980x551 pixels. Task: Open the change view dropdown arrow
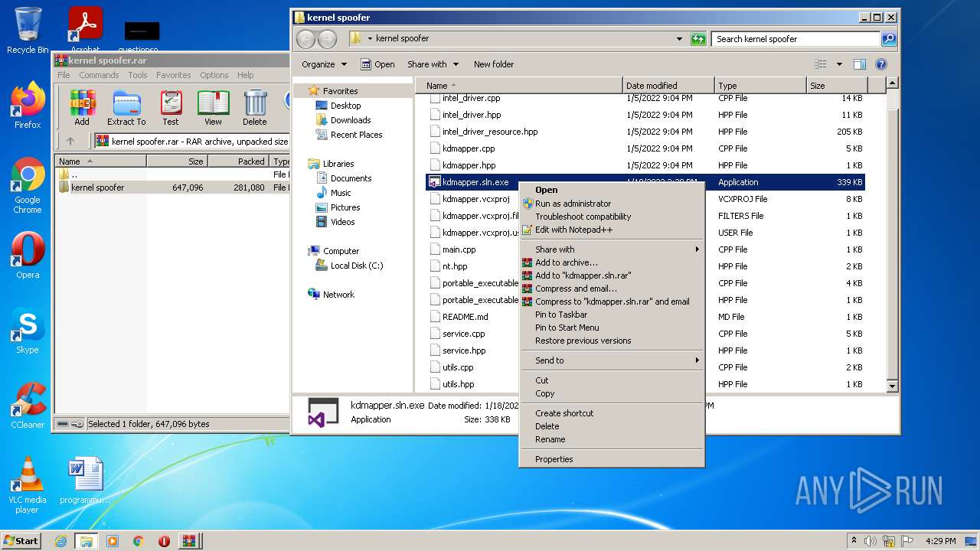(839, 64)
